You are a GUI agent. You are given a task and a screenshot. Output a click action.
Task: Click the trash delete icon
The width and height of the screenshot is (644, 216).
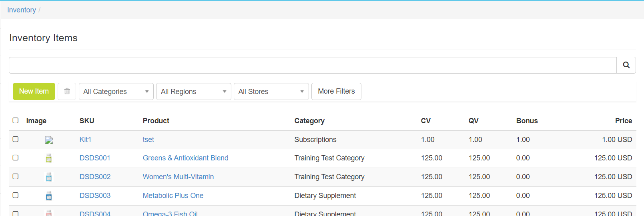coord(67,91)
